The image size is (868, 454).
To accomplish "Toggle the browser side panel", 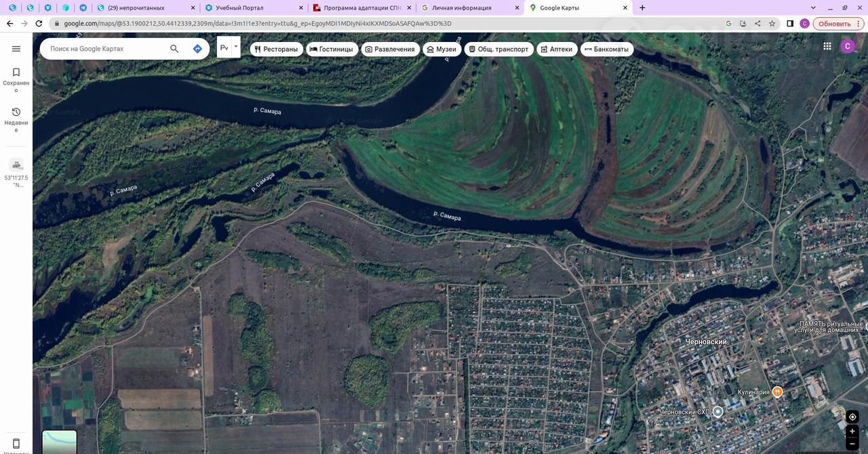I will click(790, 24).
